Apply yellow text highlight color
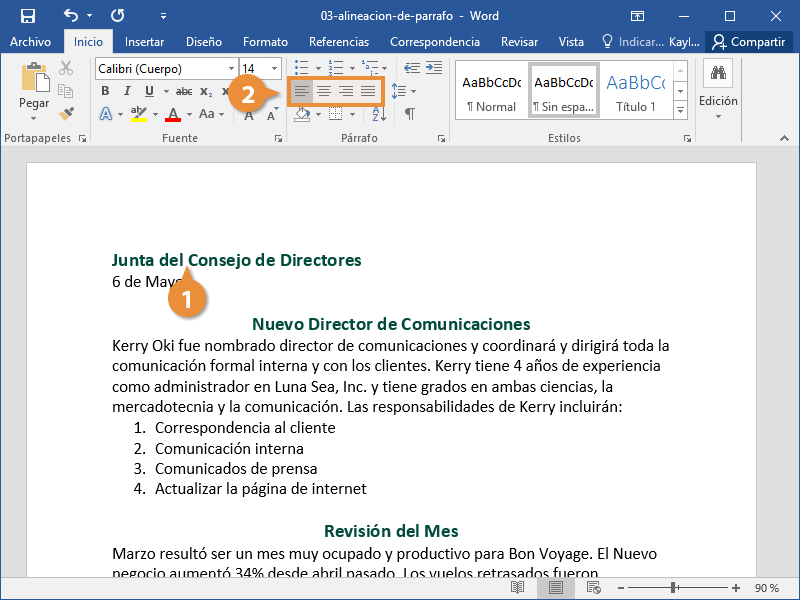 (139, 114)
